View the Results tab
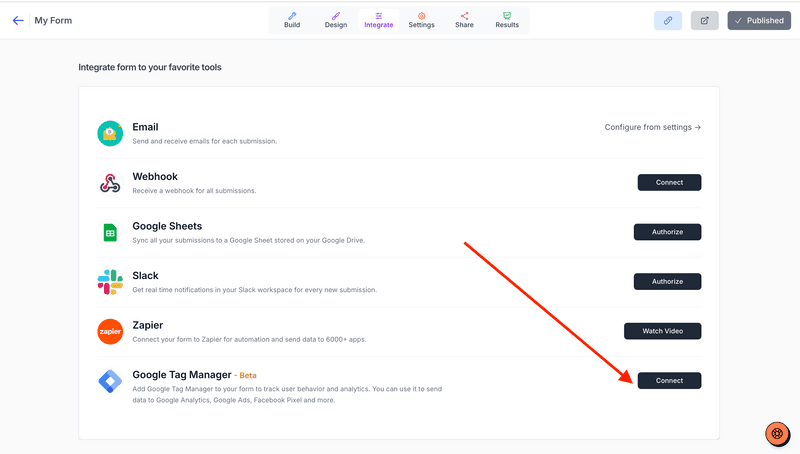The image size is (800, 454). (x=507, y=20)
